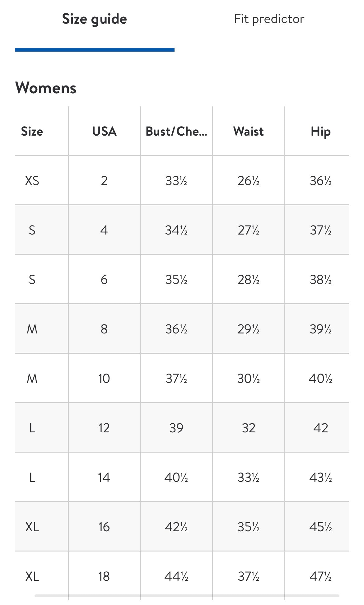Click hip value 42 cell

tap(320, 428)
